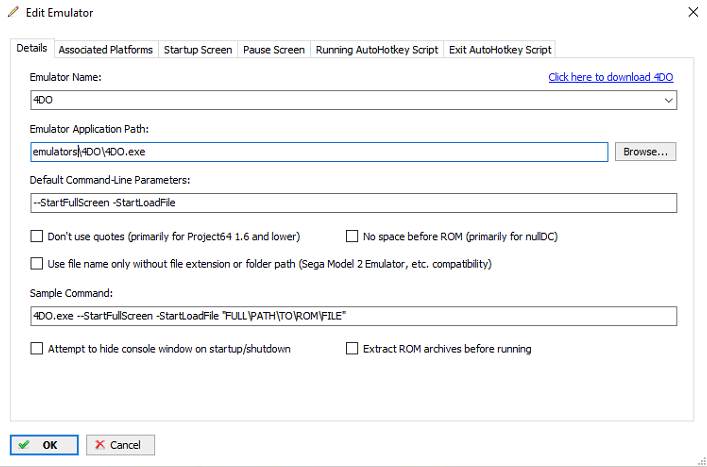Image resolution: width=707 pixels, height=467 pixels.
Task: Click the Sample Command text field
Action: pos(354,316)
